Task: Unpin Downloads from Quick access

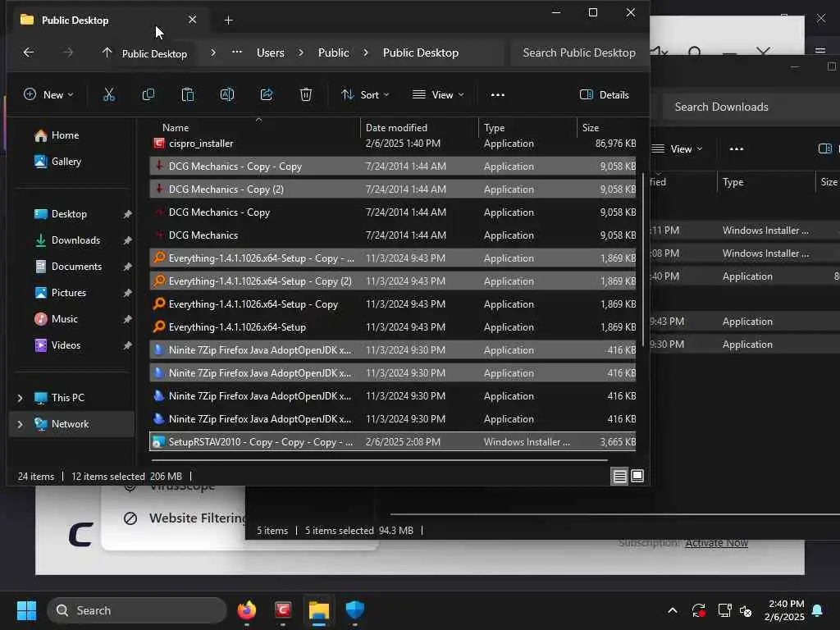Action: [127, 240]
